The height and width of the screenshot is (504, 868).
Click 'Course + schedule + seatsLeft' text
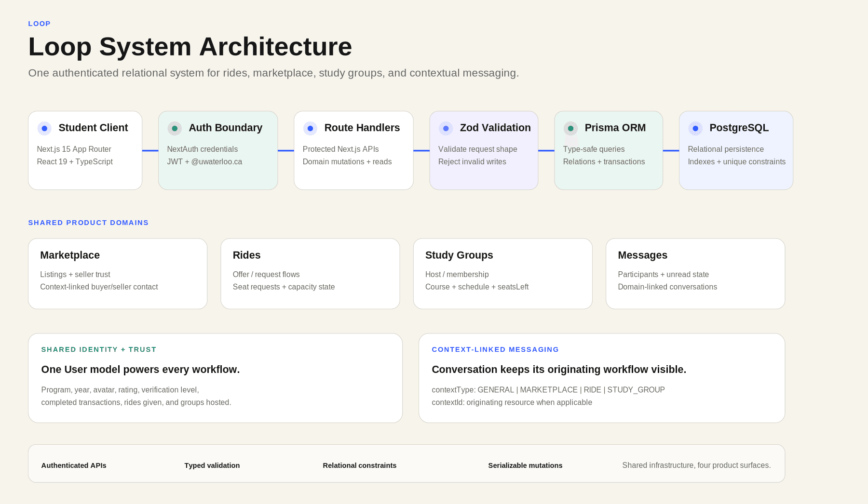477,287
